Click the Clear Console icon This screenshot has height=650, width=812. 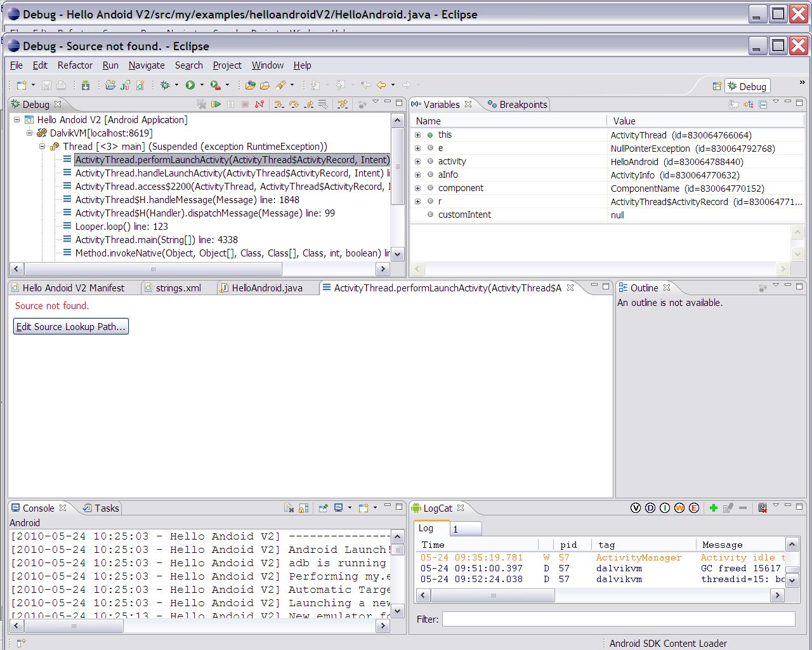pyautogui.click(x=289, y=508)
